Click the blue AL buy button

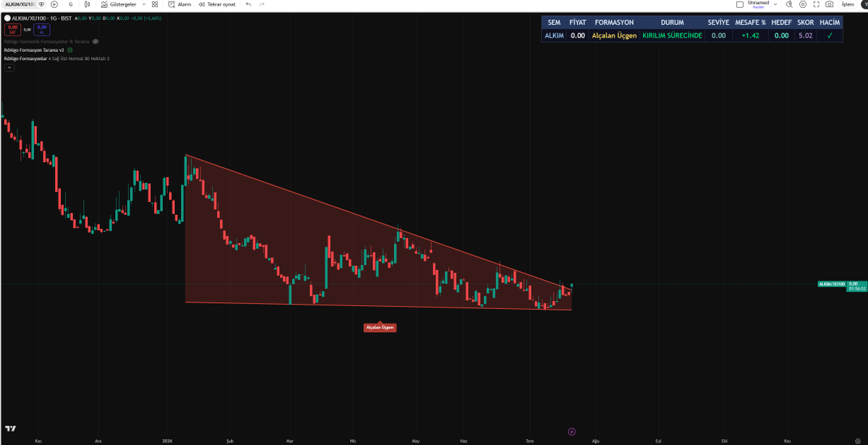coord(42,30)
